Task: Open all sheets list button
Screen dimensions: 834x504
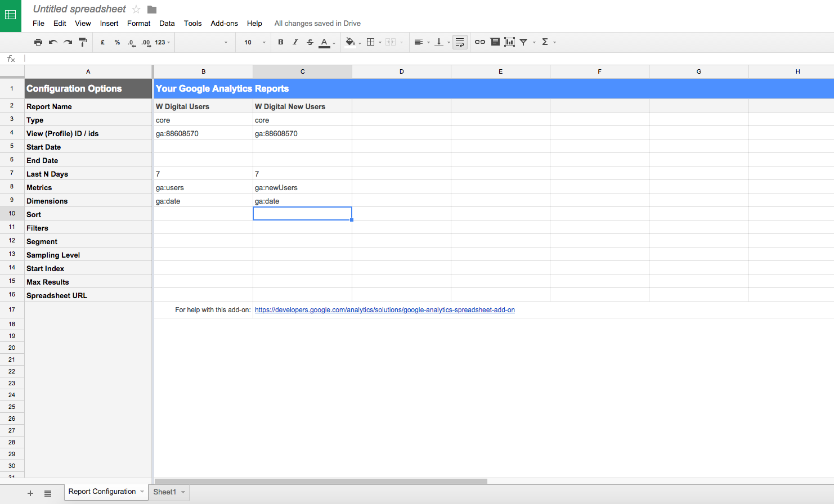Action: [x=48, y=493]
